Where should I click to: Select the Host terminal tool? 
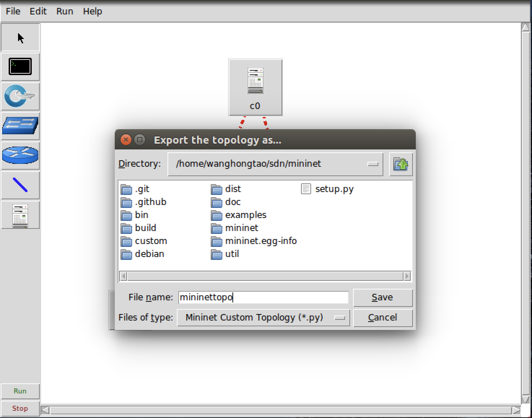20,67
